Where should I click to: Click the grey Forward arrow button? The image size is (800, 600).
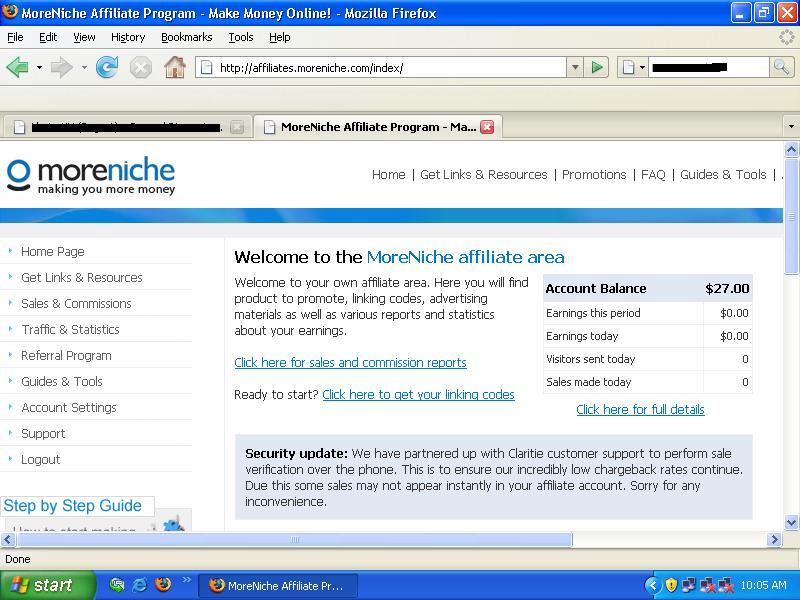(x=62, y=67)
